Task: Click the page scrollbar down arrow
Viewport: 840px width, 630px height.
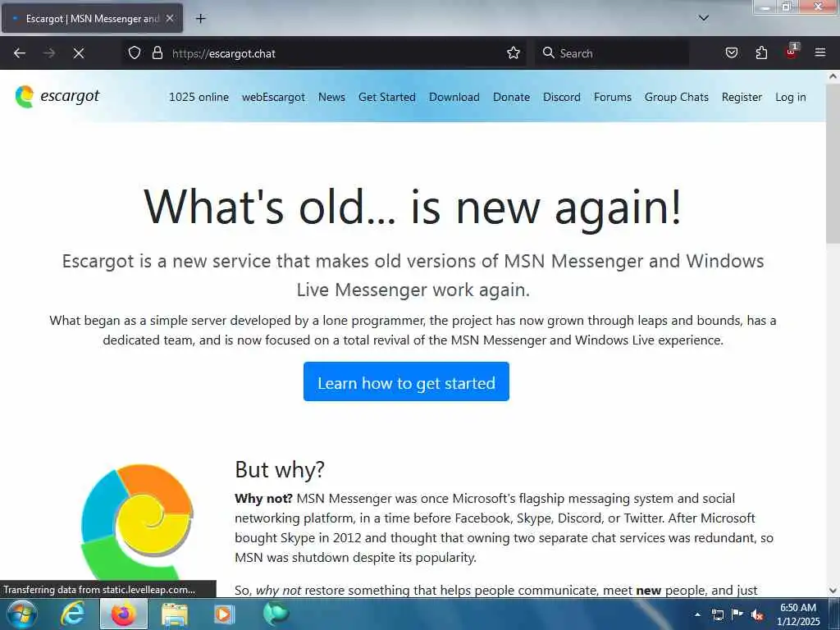Action: pyautogui.click(x=833, y=591)
